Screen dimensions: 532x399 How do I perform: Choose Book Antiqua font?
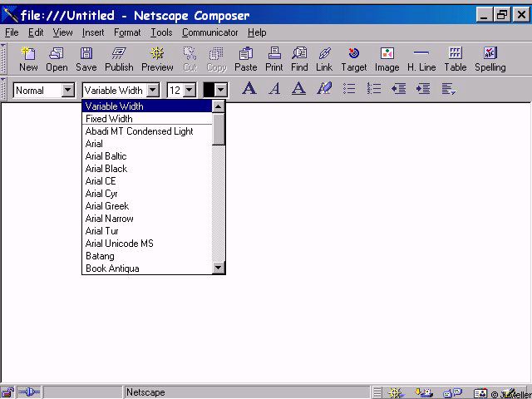147,268
